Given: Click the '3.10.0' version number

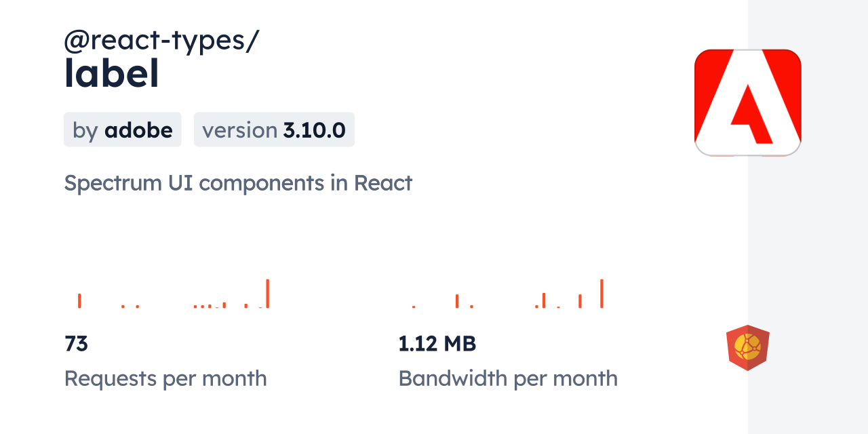Looking at the screenshot, I should (315, 130).
